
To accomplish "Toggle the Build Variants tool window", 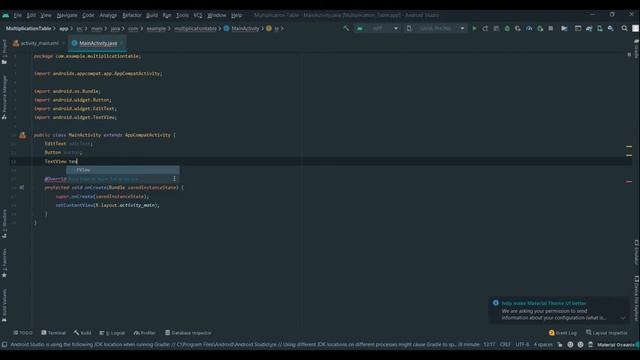I will tap(4, 305).
